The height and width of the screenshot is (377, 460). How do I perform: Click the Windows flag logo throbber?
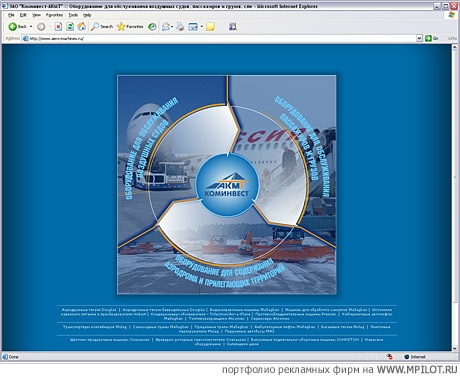click(451, 15)
